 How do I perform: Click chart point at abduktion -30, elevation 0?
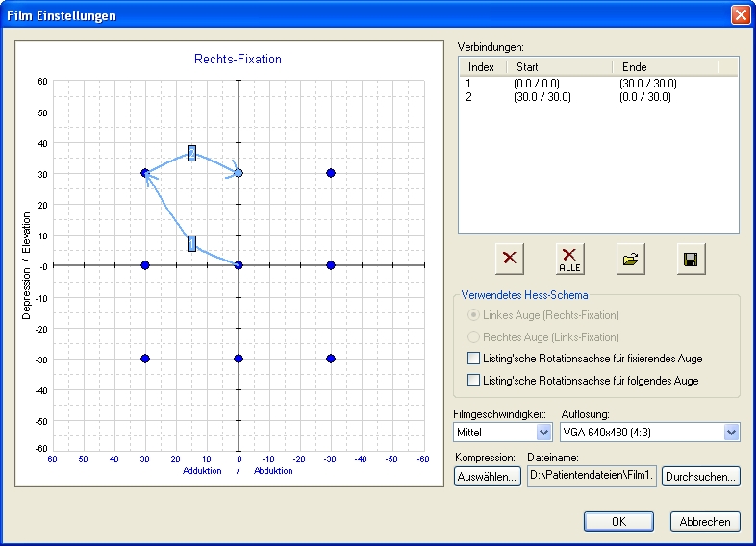[x=331, y=265]
